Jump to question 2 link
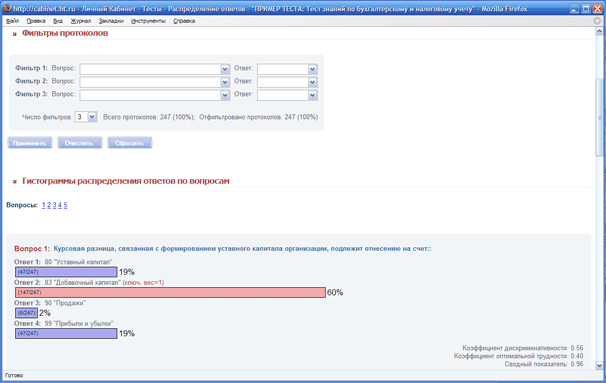Image resolution: width=606 pixels, height=383 pixels. [49, 205]
